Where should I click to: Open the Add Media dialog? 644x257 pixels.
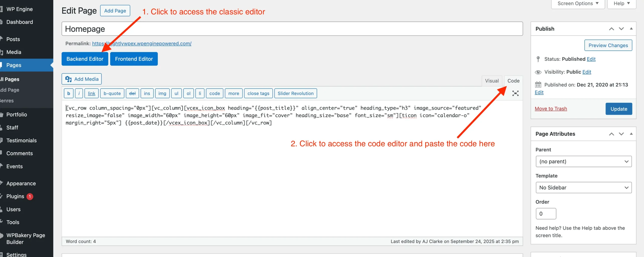coord(81,79)
